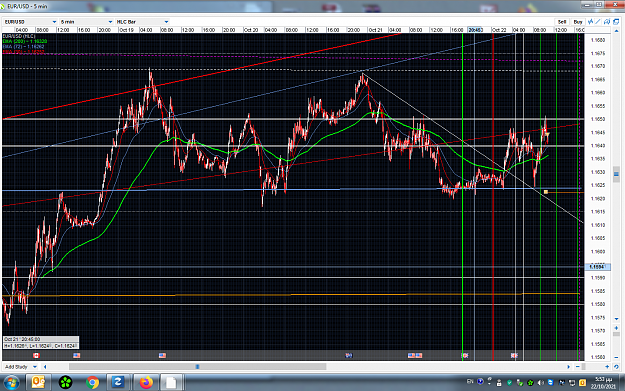Open the chart indicators zigzag icon
The image size is (625, 391).
(x=590, y=22)
